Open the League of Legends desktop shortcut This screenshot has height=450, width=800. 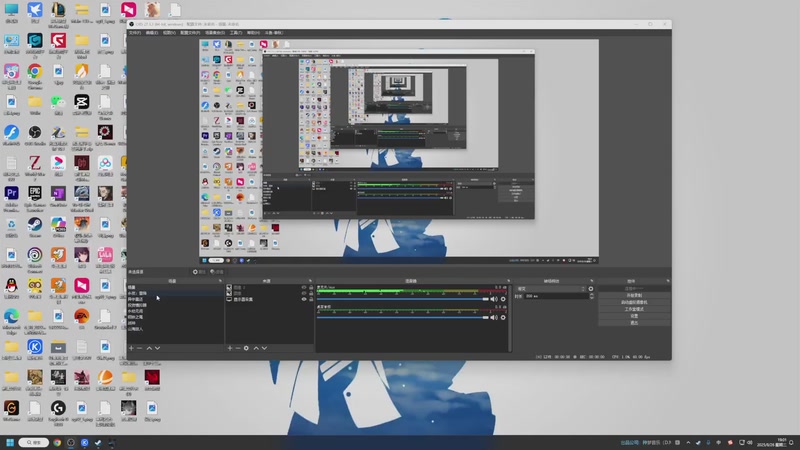pos(58,13)
